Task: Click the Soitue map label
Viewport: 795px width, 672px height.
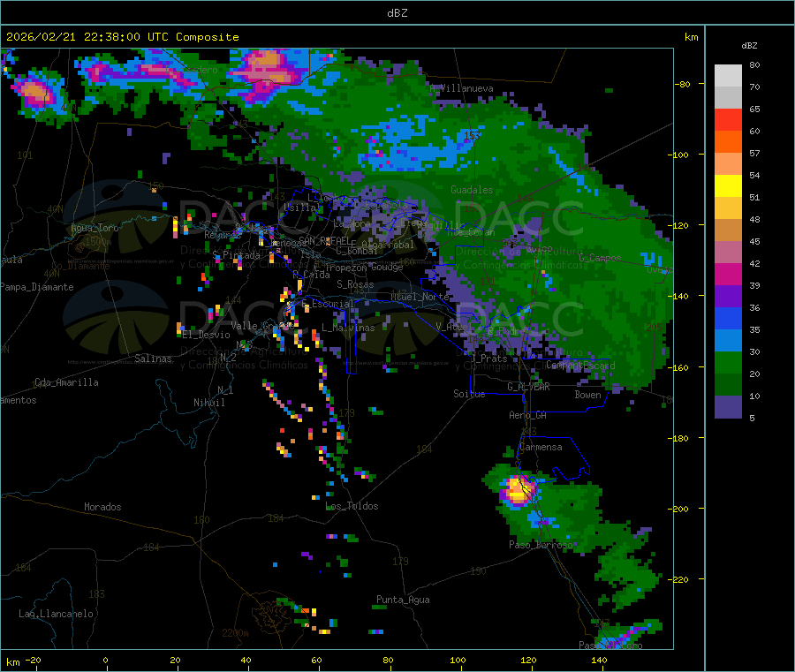Action: (x=469, y=394)
